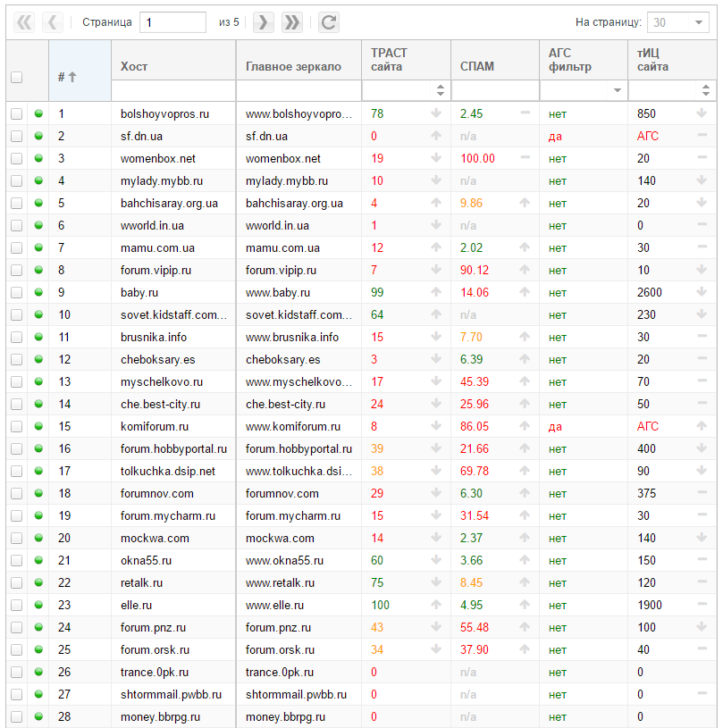
Task: Click green status dot for elle.ru
Action: (38, 605)
